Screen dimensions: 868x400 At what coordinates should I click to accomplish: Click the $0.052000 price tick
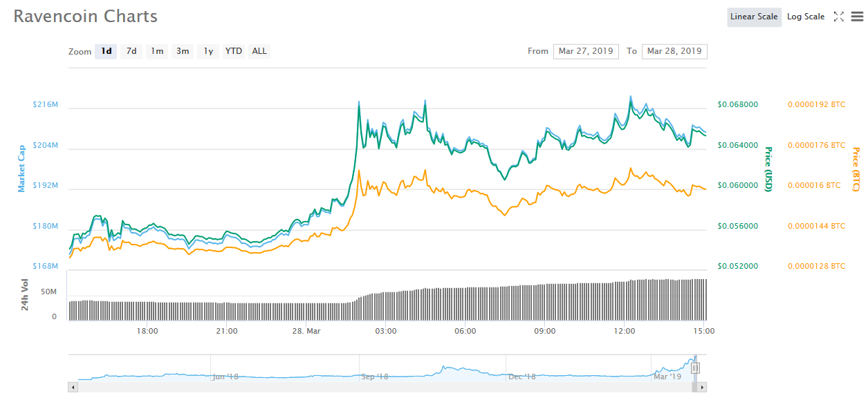coord(738,266)
